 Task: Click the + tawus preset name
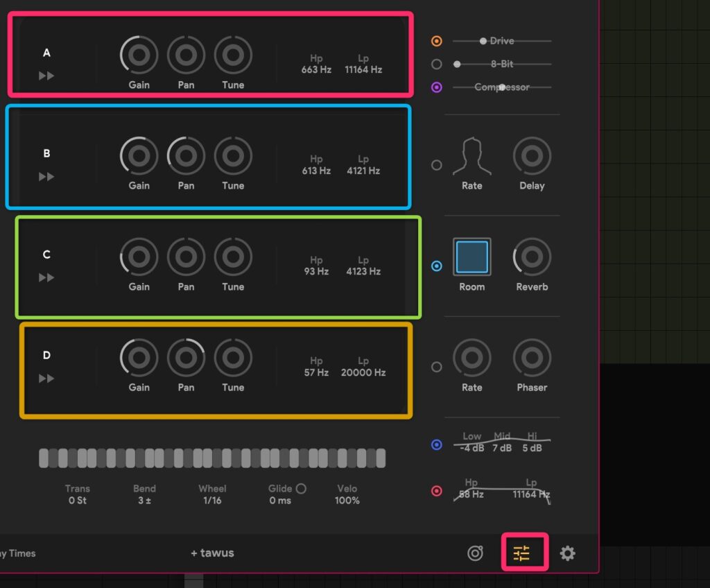coord(212,553)
